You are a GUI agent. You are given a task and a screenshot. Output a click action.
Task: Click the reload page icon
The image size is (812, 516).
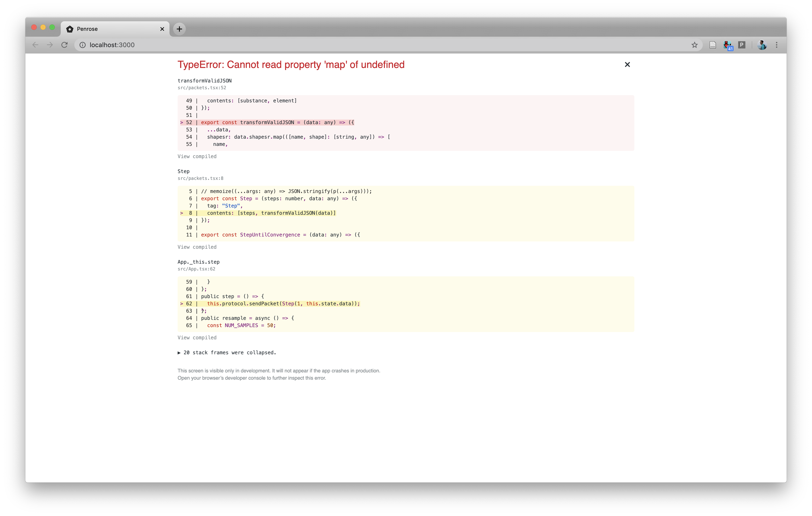click(x=65, y=45)
